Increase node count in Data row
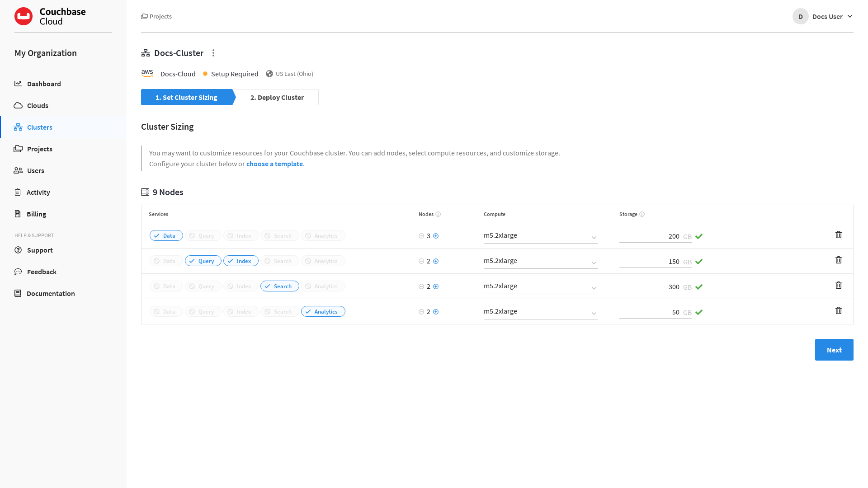This screenshot has height=488, width=868. click(x=436, y=236)
